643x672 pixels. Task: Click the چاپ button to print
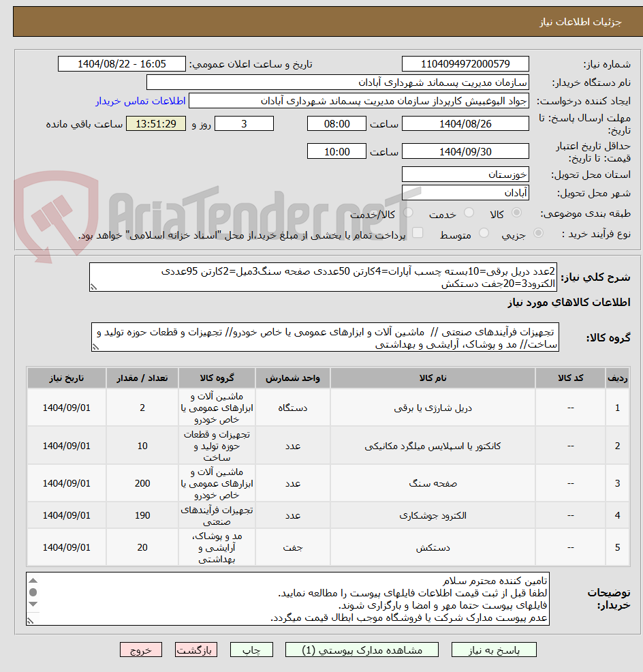coord(252,650)
